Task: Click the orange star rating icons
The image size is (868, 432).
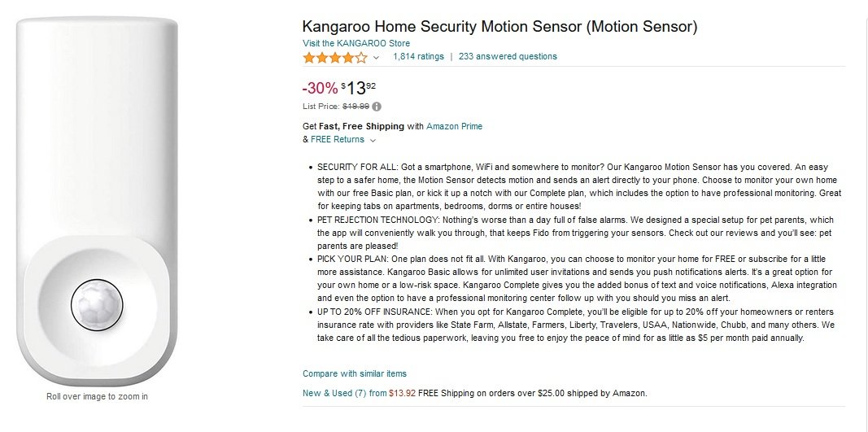Action: (335, 57)
